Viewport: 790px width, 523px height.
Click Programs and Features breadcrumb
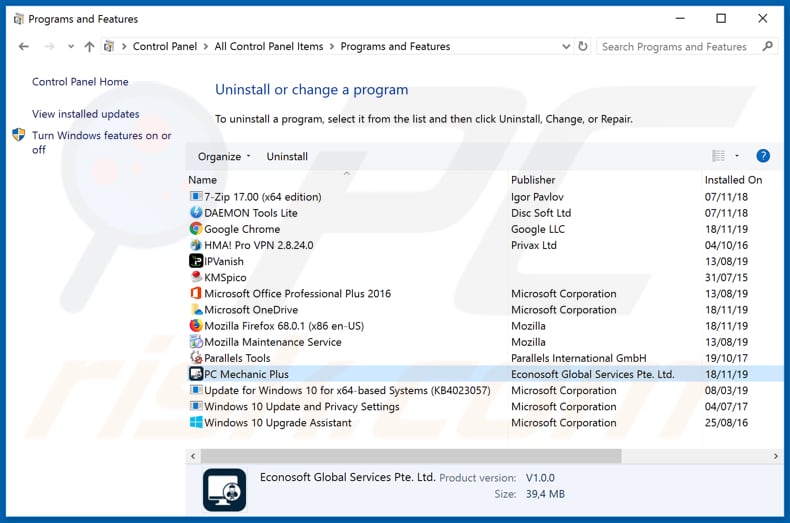coord(395,46)
